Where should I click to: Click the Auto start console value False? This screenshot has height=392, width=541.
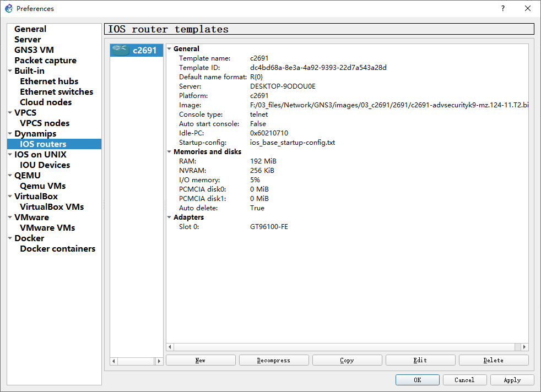[258, 124]
